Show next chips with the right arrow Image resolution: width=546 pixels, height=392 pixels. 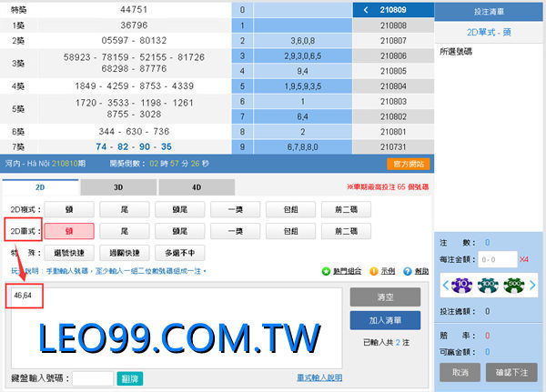(532, 285)
